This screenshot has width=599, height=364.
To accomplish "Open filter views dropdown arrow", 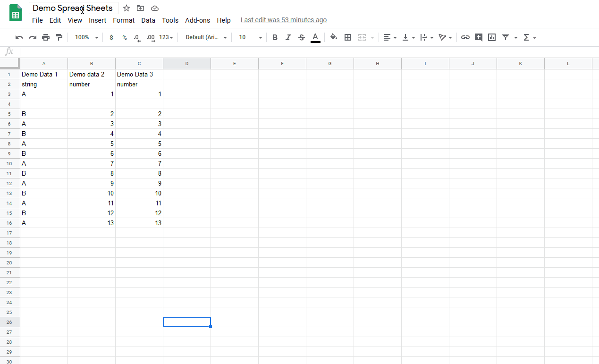I will click(x=515, y=37).
